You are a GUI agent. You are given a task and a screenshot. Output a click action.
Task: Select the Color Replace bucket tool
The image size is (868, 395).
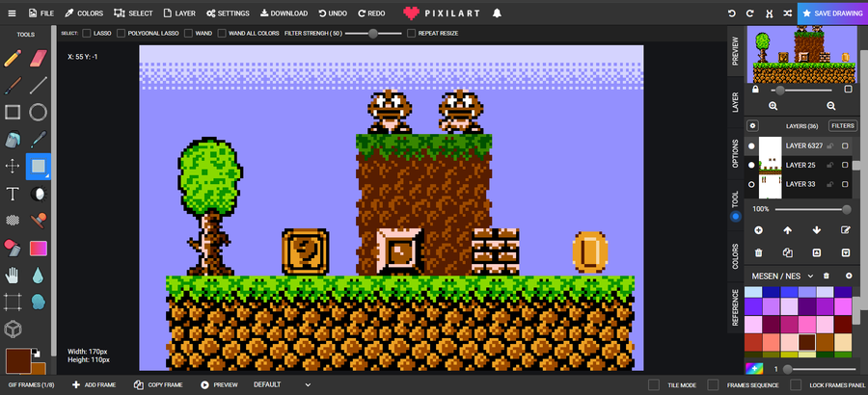(x=13, y=248)
